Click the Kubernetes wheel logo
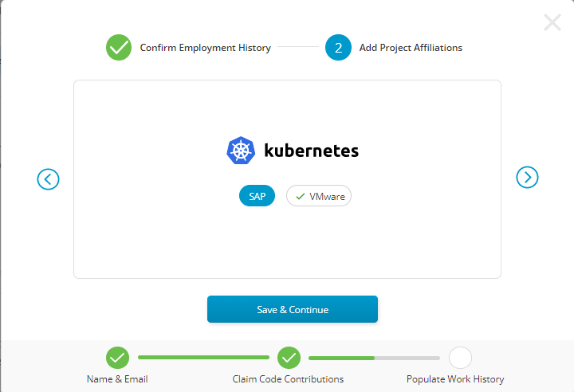Image resolution: width=574 pixels, height=392 pixels. tap(240, 151)
